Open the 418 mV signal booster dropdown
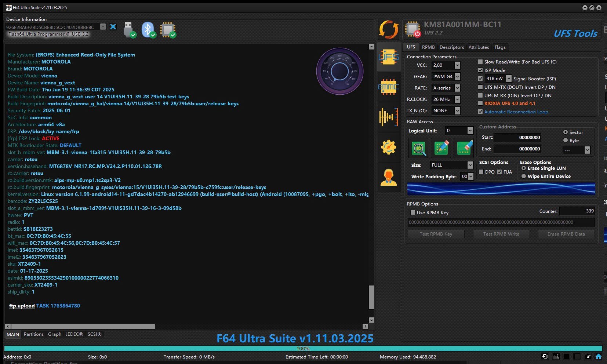607x364 pixels. [509, 79]
